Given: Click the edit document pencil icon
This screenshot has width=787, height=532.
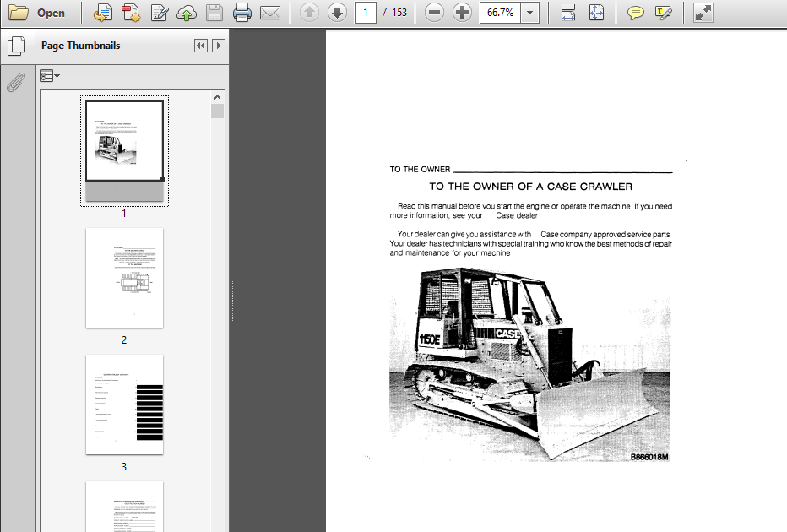Looking at the screenshot, I should (160, 13).
